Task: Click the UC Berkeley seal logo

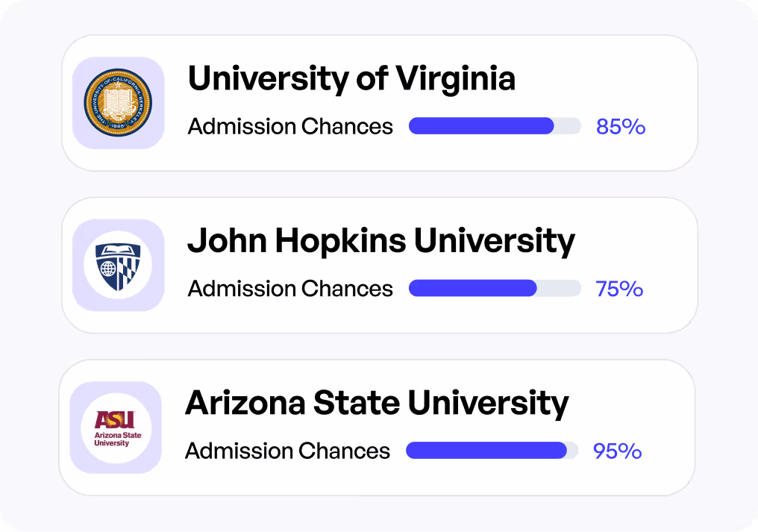Action: [x=118, y=102]
